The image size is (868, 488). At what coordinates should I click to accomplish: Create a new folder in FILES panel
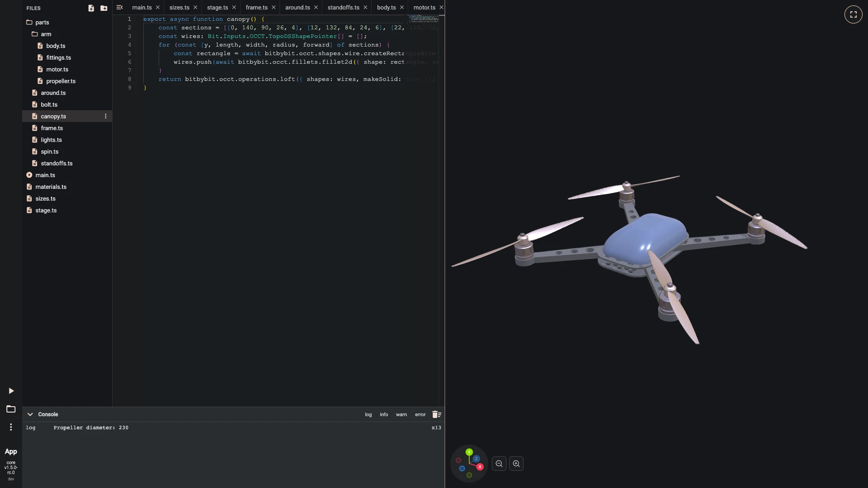104,8
